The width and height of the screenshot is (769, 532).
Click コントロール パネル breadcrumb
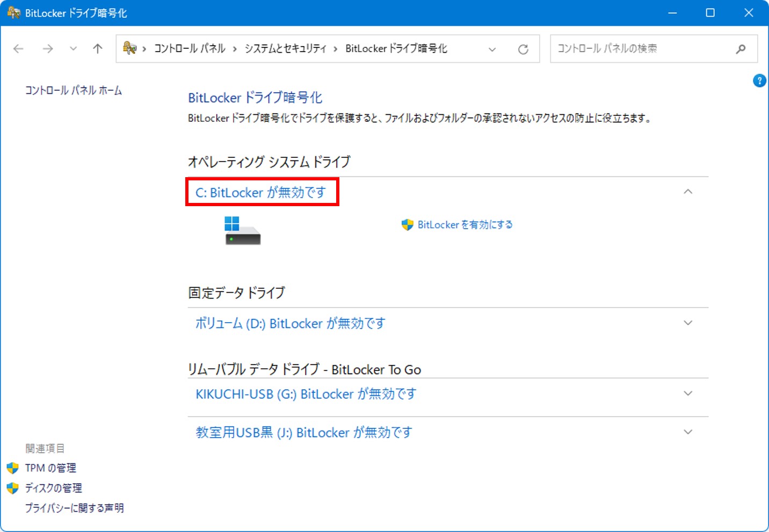(x=190, y=48)
